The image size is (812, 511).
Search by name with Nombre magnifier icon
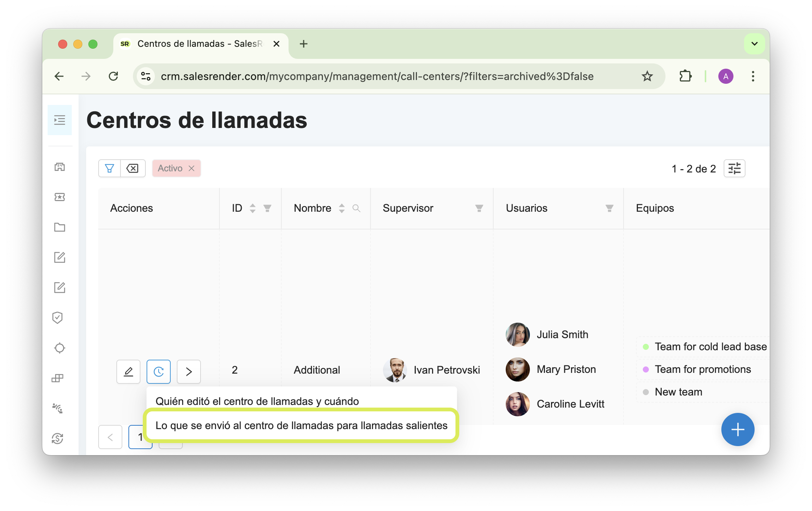(356, 208)
